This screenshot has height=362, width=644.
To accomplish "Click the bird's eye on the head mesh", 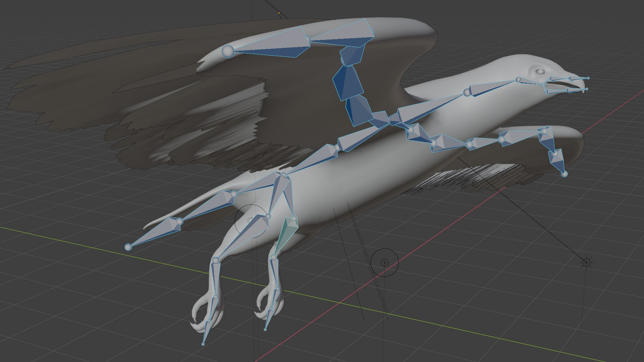I will [x=540, y=71].
